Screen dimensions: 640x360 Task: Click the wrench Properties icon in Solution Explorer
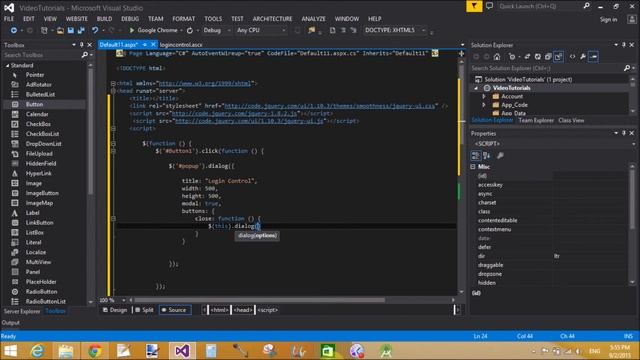(x=583, y=57)
